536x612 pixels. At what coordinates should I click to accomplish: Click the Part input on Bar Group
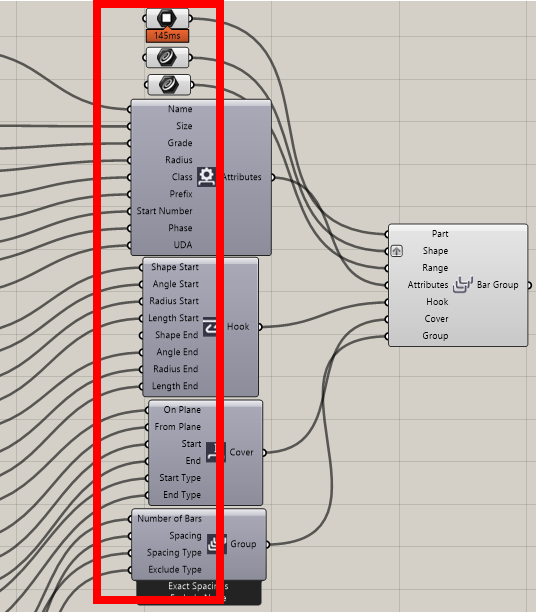coord(440,234)
